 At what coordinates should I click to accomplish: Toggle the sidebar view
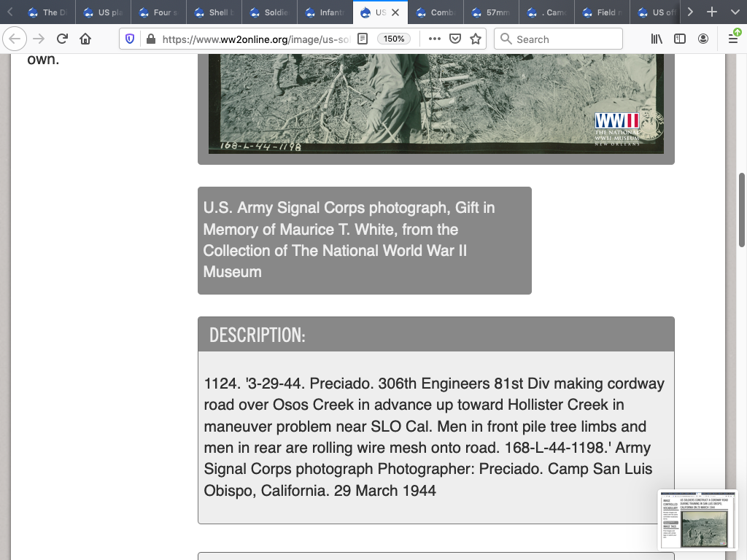(680, 39)
